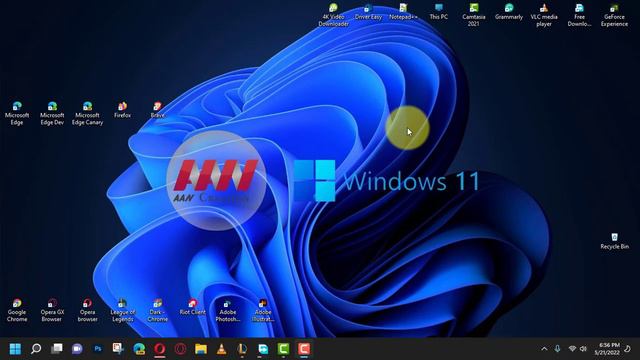The height and width of the screenshot is (360, 640).
Task: Select the Free Download desktop shortcut
Action: click(x=579, y=16)
